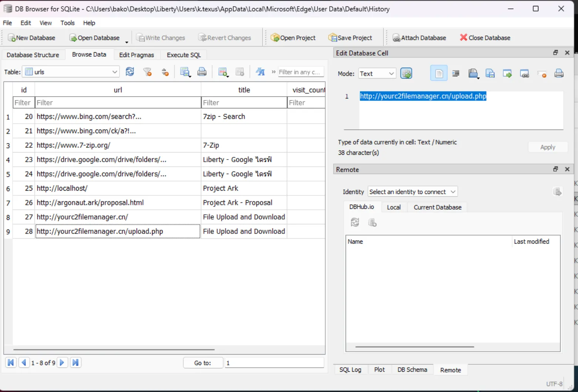Viewport: 578px width, 392px height.
Task: Undock the Edit Database Cell panel
Action: coord(555,53)
